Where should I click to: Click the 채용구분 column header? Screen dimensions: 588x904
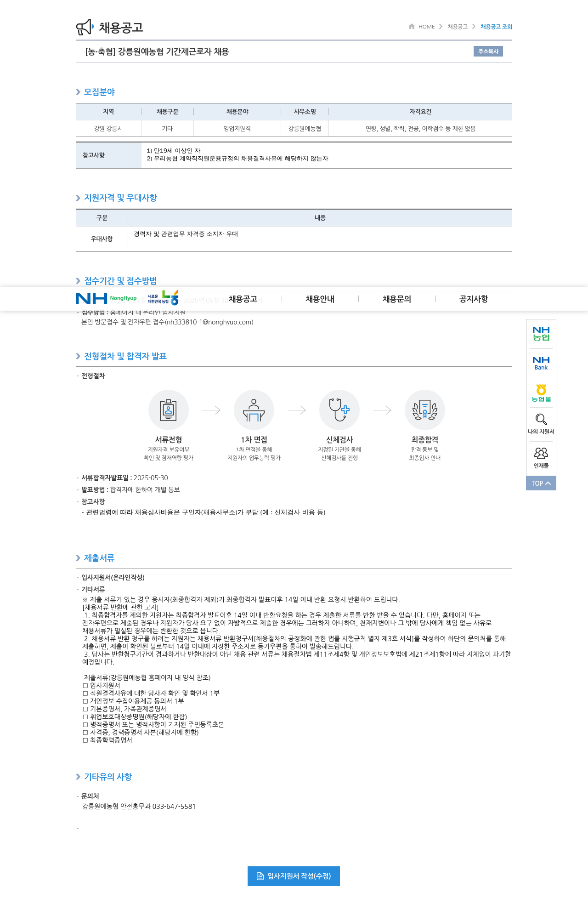point(167,112)
